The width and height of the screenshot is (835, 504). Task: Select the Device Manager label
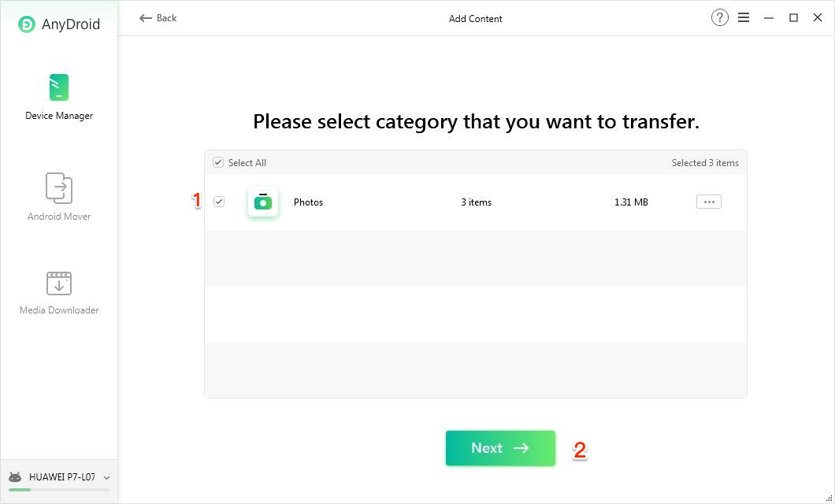coord(59,116)
